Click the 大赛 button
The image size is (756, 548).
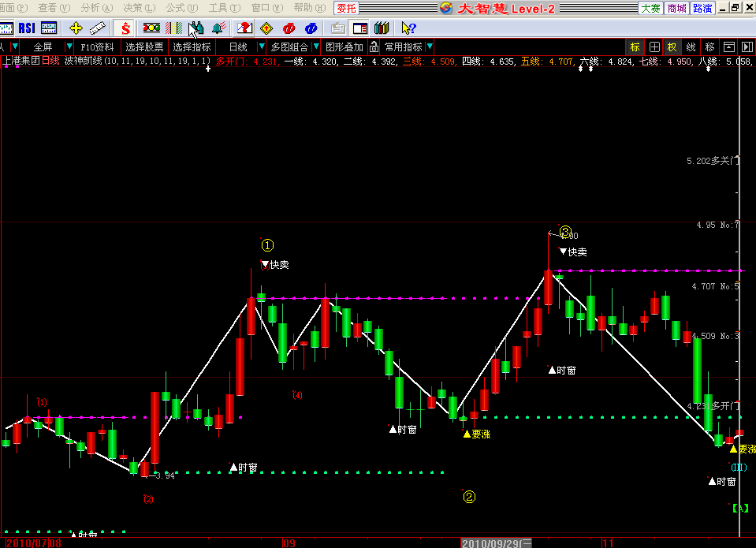point(650,8)
